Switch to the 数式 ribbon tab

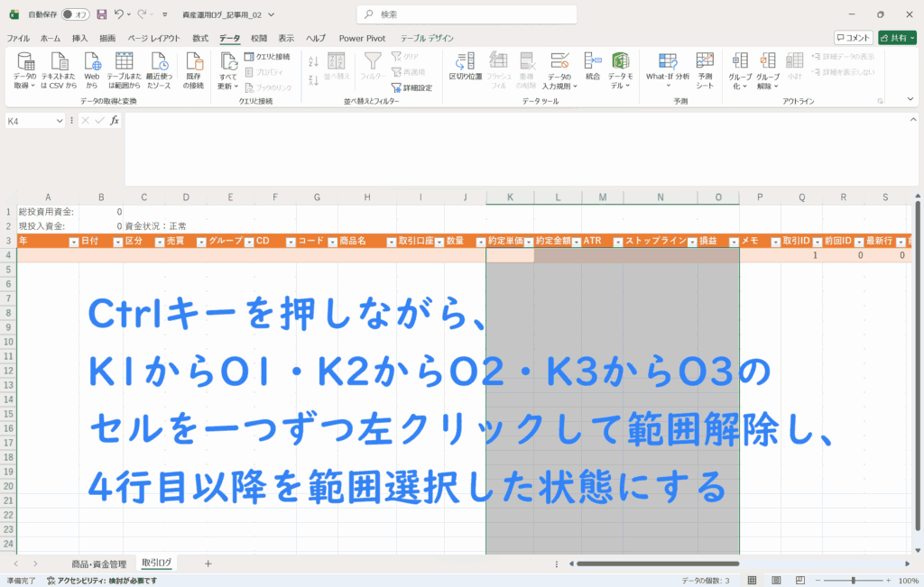200,38
